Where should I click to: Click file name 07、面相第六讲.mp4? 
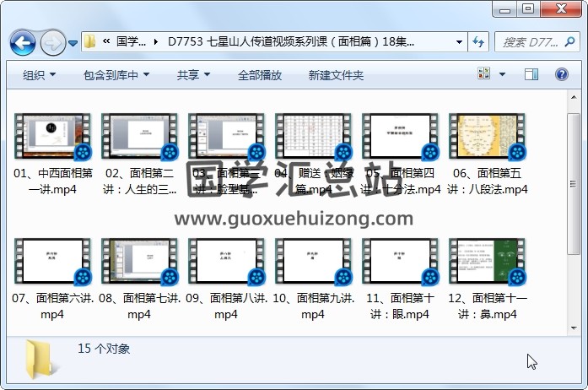[x=52, y=306]
